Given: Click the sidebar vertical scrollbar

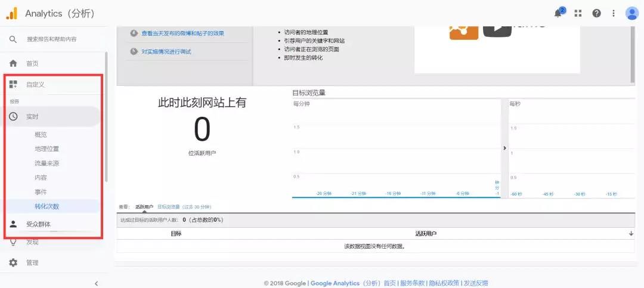Looking at the screenshot, I should point(106,117).
